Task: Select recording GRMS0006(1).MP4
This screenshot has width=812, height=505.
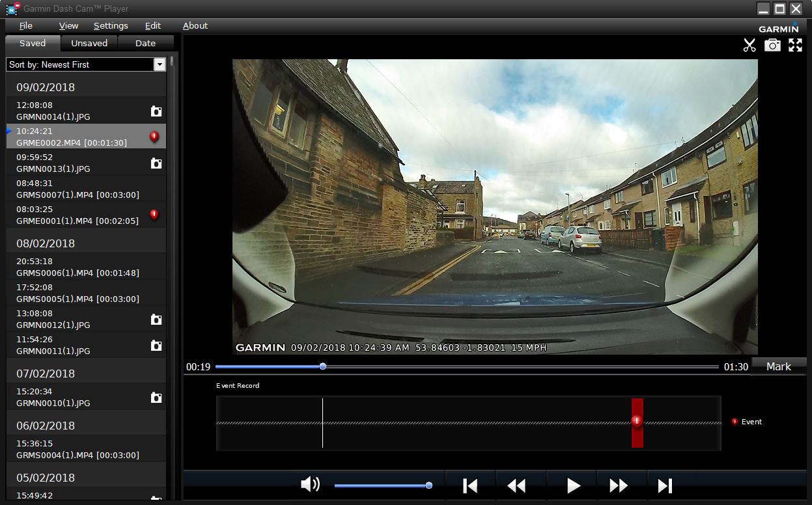Action: pyautogui.click(x=86, y=267)
